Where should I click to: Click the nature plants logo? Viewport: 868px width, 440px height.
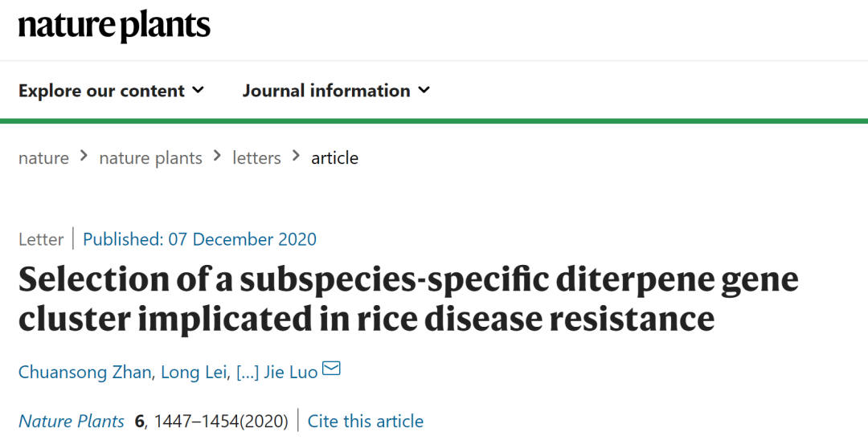(x=114, y=27)
